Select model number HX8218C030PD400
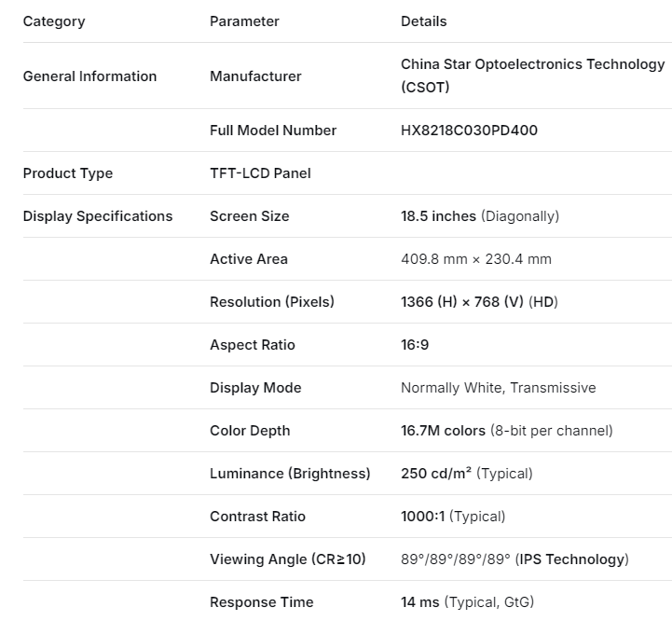 tap(469, 131)
